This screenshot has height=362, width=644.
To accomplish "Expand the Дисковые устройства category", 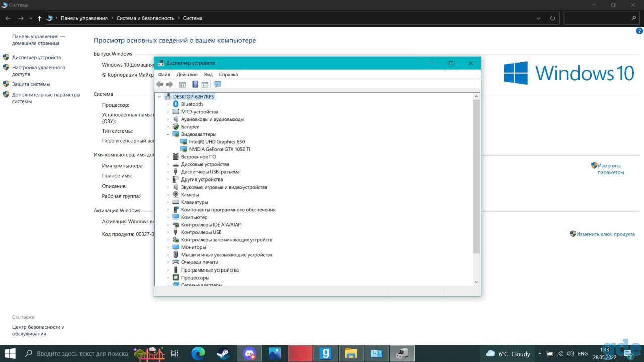I will click(168, 164).
